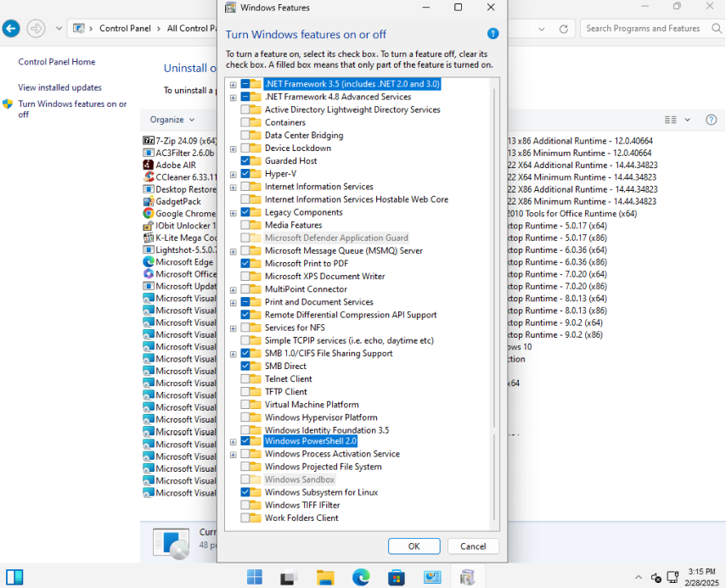Expand the Legacy Components node
The image size is (726, 588).
click(233, 213)
